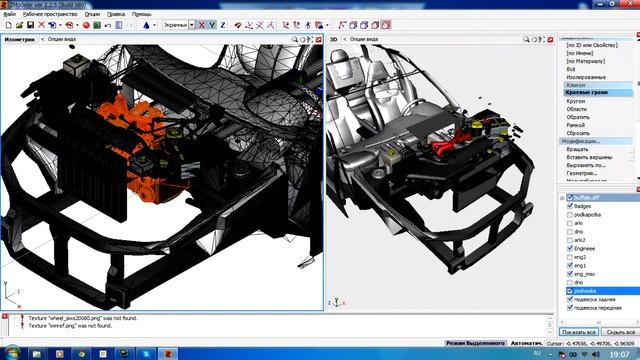Screen dimensions: 640x360
Task: Choose the Сбросить selection command
Action: 578,133
